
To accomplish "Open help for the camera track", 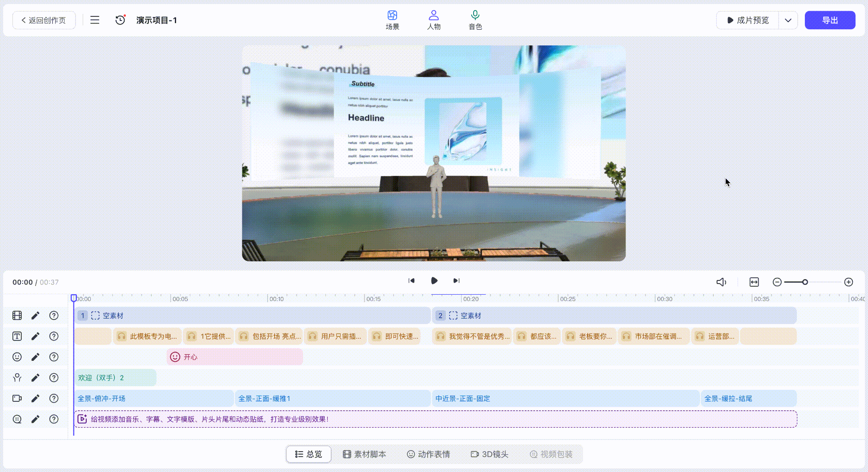I will click(54, 398).
